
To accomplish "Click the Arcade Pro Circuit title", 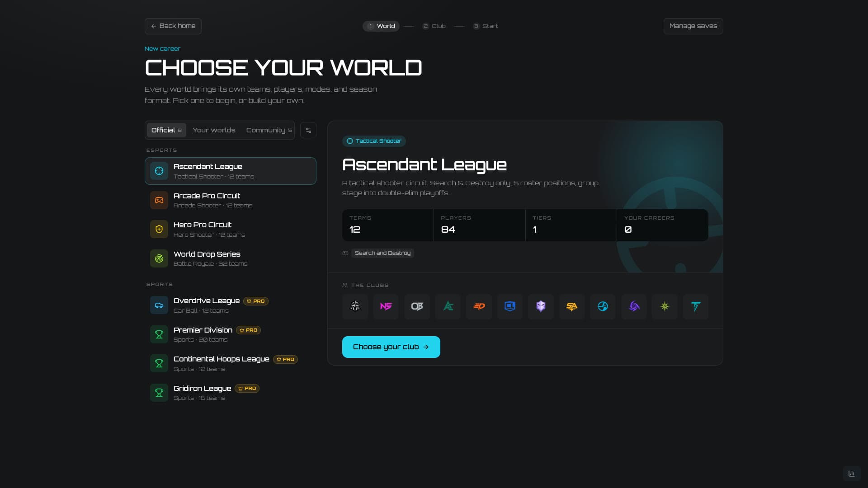I will click(x=207, y=196).
